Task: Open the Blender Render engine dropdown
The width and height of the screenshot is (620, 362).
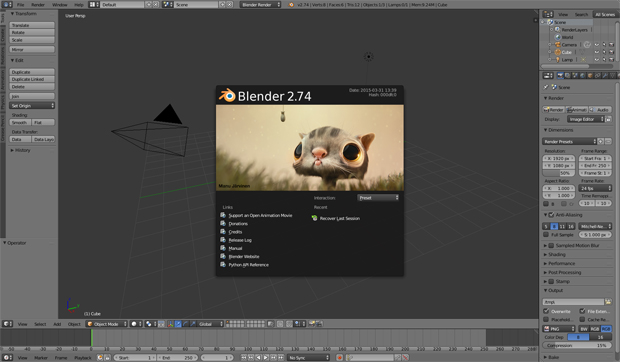Action: tap(260, 4)
